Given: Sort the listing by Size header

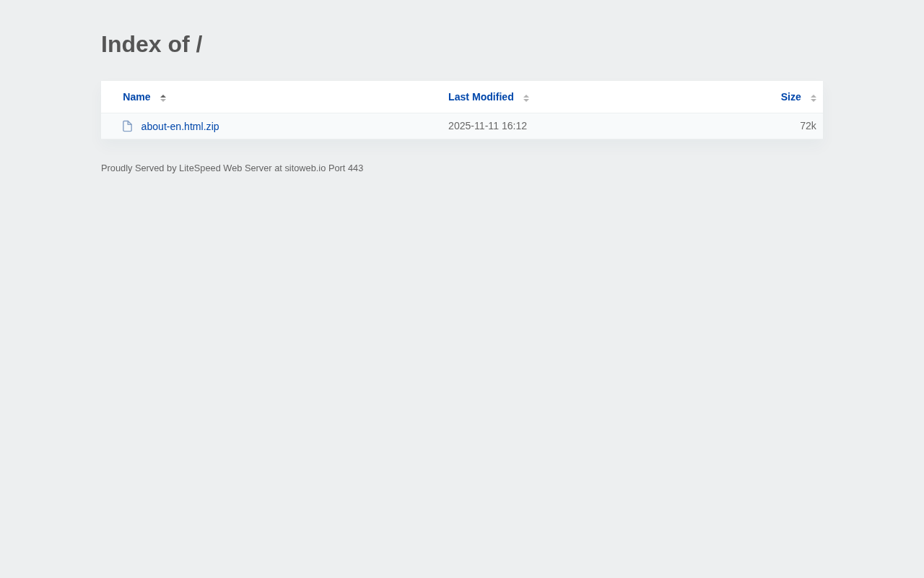Looking at the screenshot, I should (790, 97).
